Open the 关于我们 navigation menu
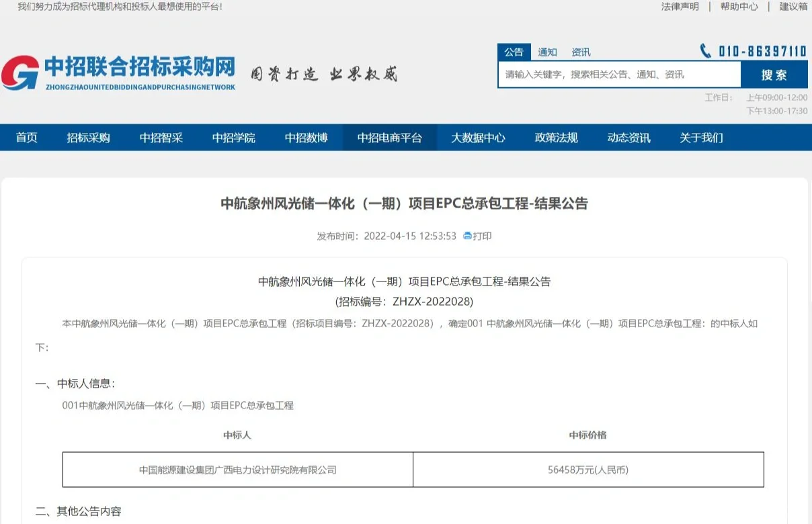This screenshot has width=812, height=524. tap(700, 138)
